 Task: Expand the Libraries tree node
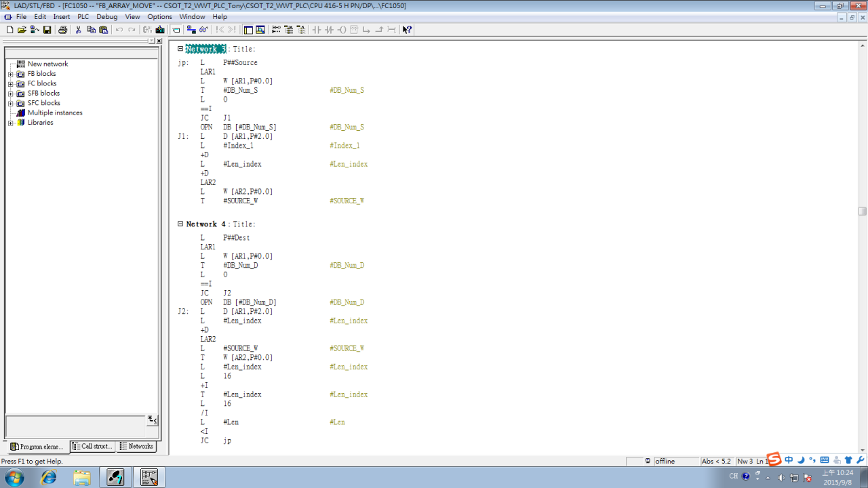[11, 123]
